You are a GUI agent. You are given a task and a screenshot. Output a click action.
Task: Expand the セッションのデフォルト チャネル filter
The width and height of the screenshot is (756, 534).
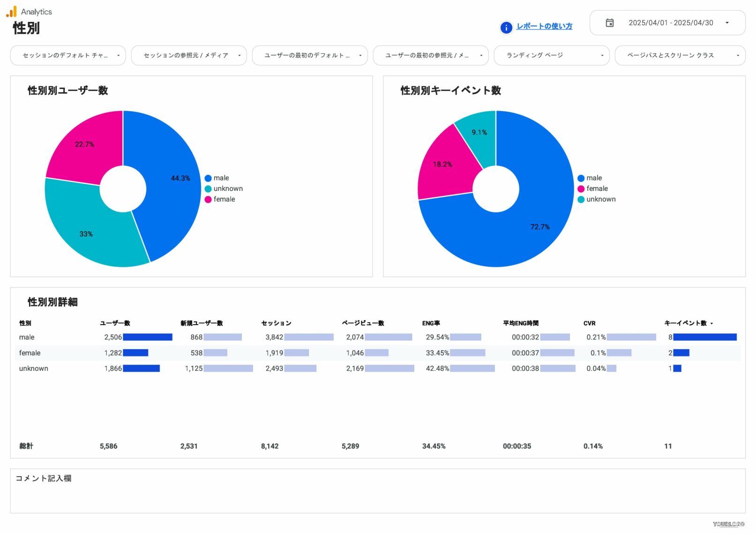coord(68,55)
